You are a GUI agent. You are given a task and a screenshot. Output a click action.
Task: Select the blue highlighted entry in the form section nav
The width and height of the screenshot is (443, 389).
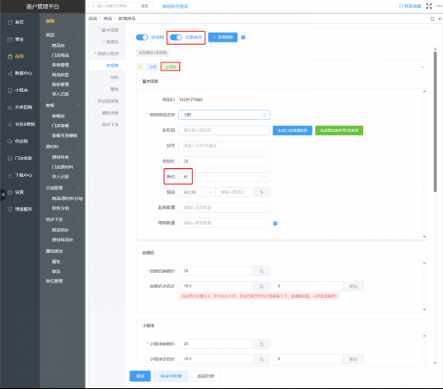(x=112, y=65)
